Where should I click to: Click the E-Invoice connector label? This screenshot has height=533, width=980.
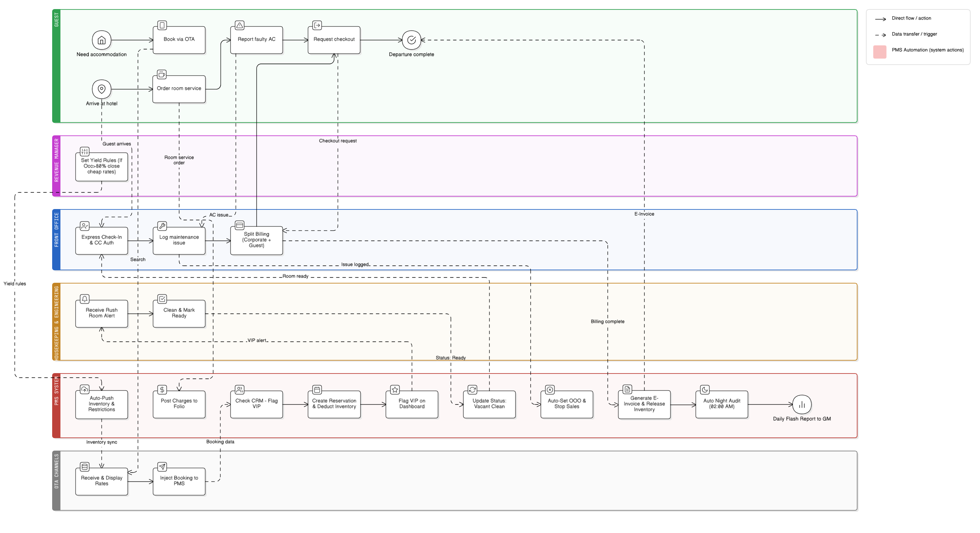tap(644, 214)
